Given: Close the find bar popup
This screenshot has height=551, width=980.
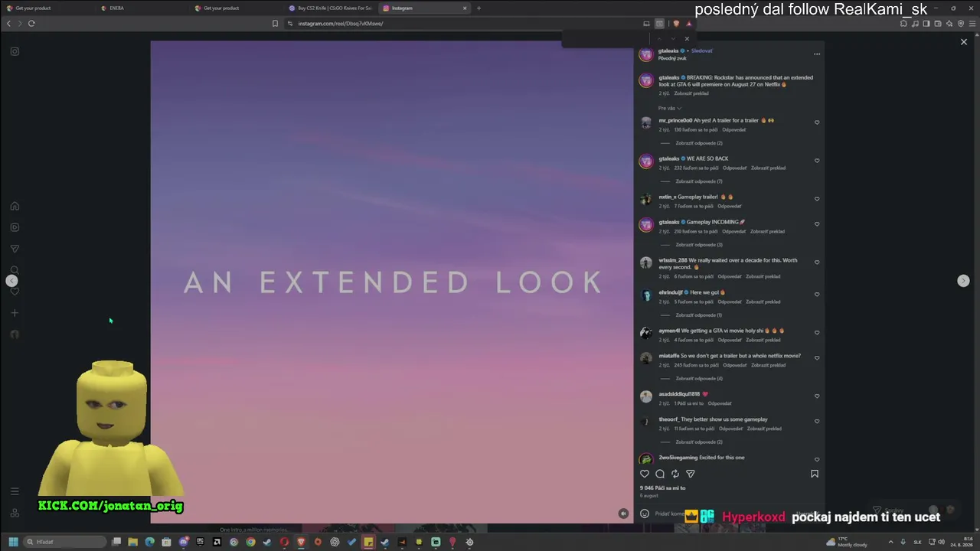Looking at the screenshot, I should pyautogui.click(x=687, y=38).
